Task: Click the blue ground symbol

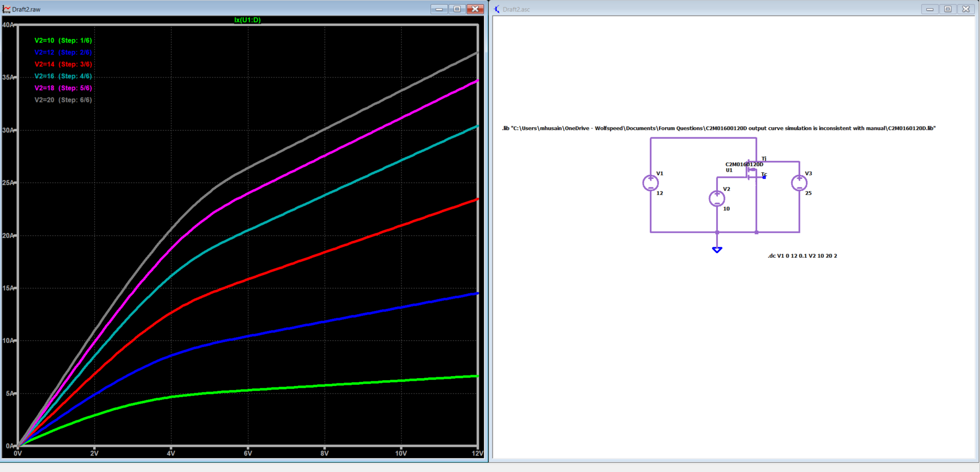Action: click(717, 250)
